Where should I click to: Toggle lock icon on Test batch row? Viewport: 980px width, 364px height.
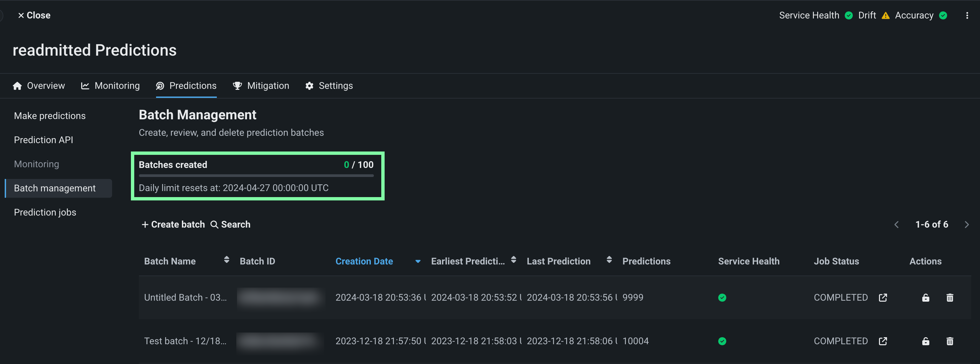coord(925,341)
